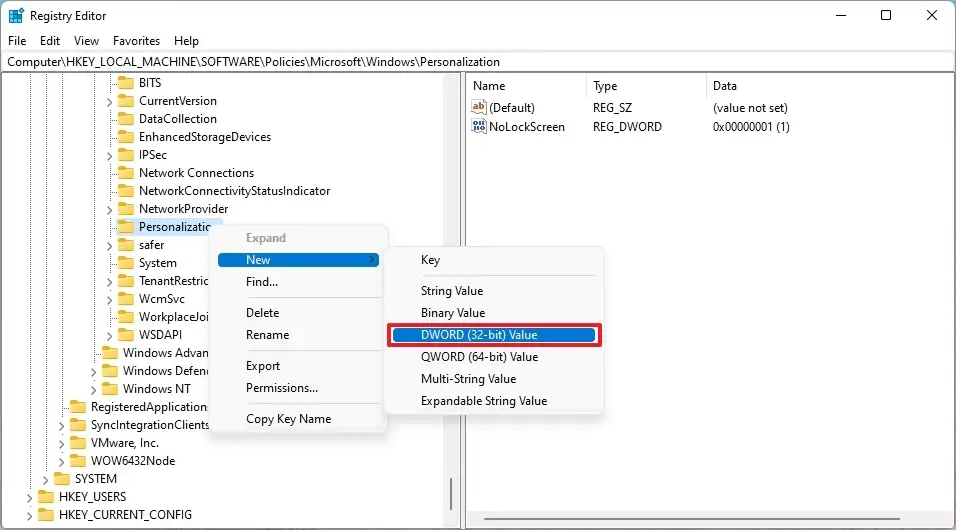Click the registry path address bar

(478, 62)
